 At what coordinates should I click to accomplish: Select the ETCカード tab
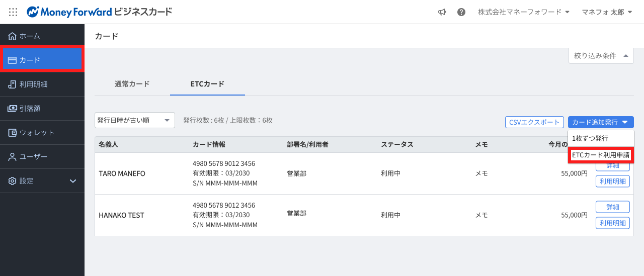pyautogui.click(x=207, y=84)
